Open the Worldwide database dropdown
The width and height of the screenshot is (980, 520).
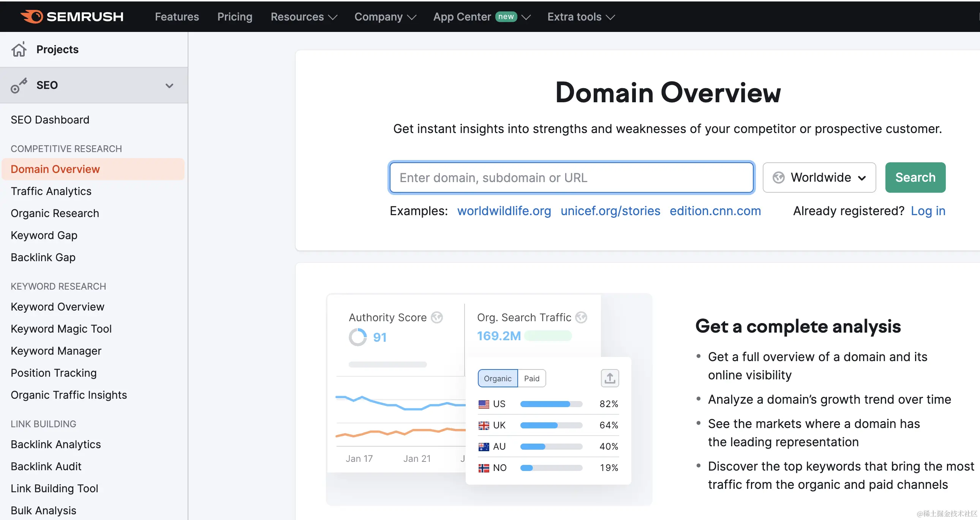tap(819, 178)
